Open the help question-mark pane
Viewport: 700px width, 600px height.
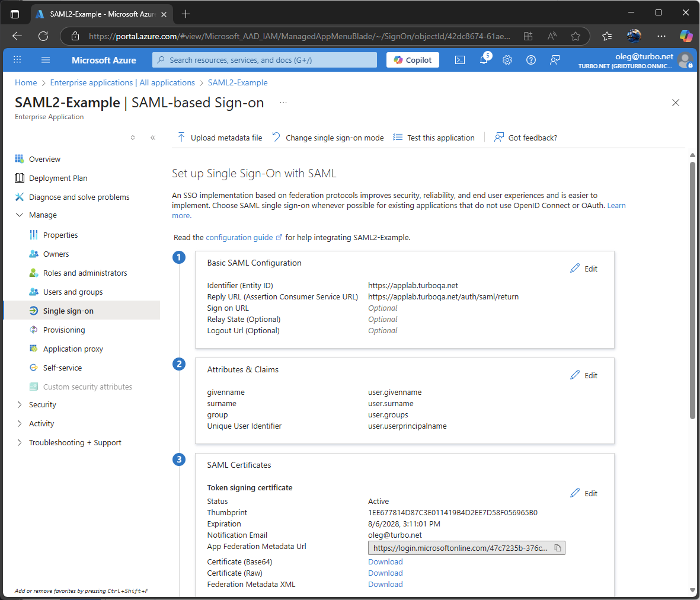coord(530,59)
